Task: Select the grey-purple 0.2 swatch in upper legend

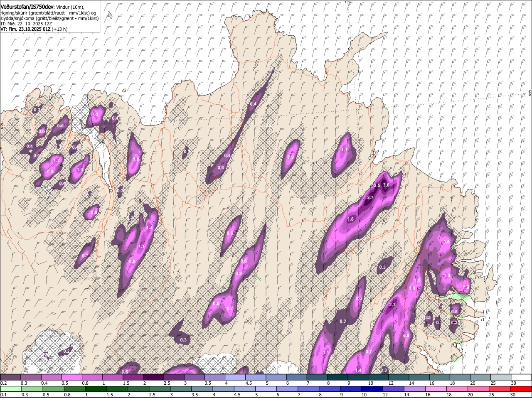Action: [10, 377]
